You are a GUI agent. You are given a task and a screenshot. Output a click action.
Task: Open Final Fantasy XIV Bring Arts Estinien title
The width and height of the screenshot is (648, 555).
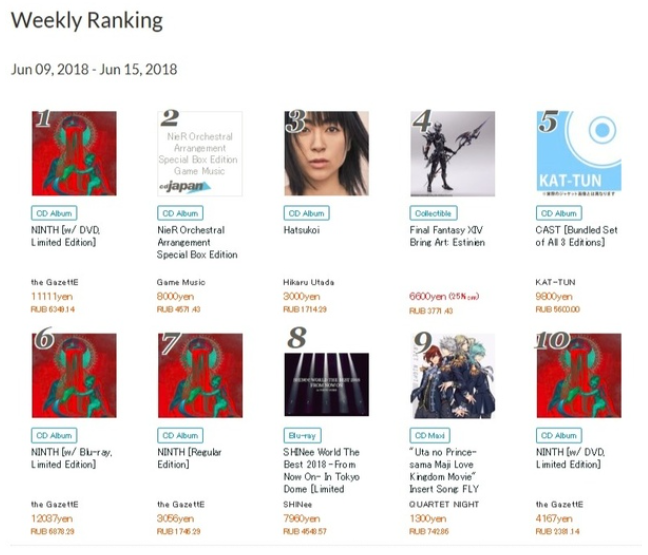tap(447, 236)
